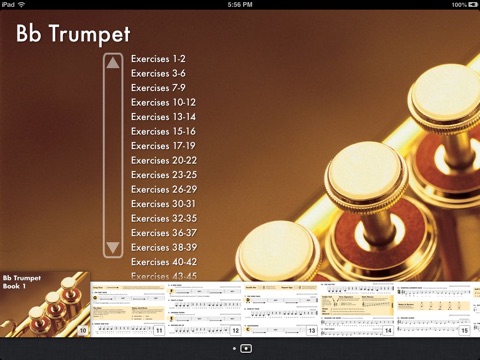The height and width of the screenshot is (360, 480).
Task: Tap the thumbnail view indicator icon
Action: point(246,348)
